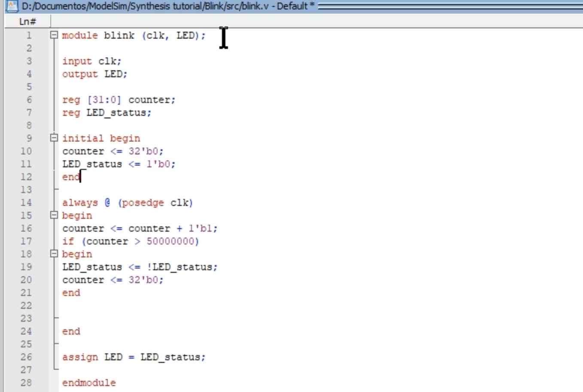Click line number 6 in the margin
Screen dimensions: 583x392
[x=29, y=100]
